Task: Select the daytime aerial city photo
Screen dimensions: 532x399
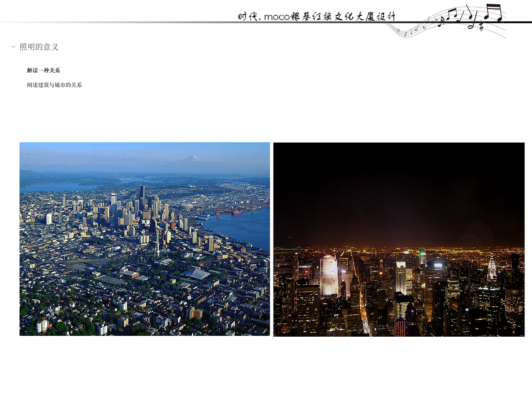Action: pyautogui.click(x=145, y=239)
